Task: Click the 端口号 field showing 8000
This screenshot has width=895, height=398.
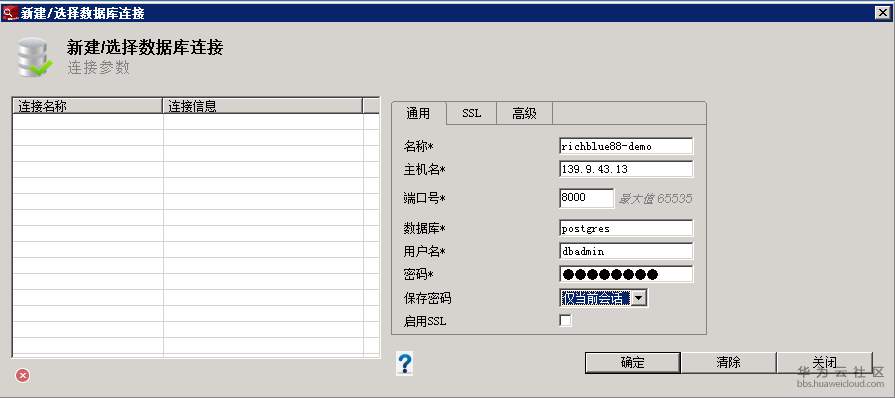Action: [587, 198]
